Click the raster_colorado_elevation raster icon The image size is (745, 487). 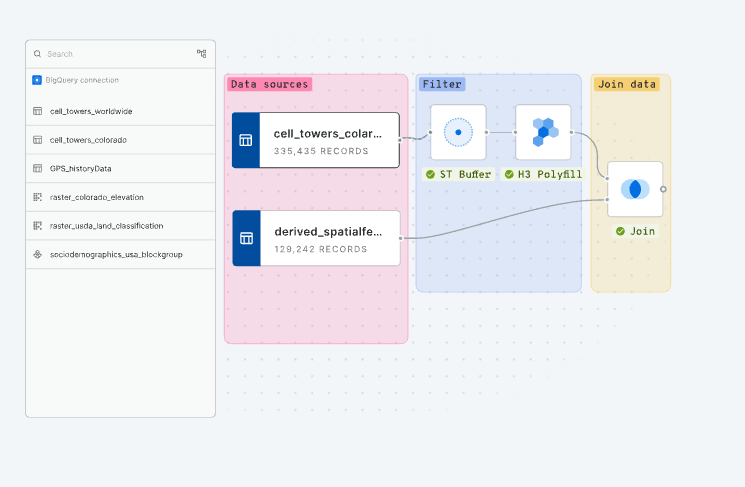tap(37, 197)
